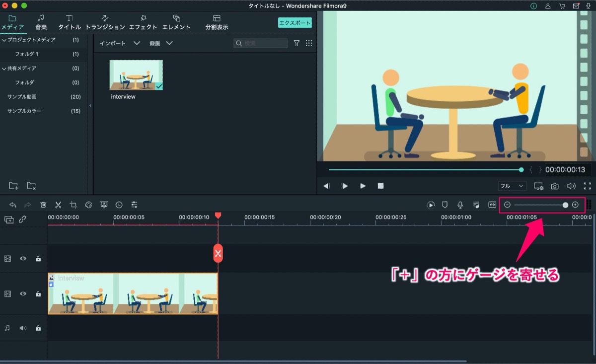This screenshot has width=596, height=364.
Task: Delete folder icon in media panel
Action: point(31,186)
